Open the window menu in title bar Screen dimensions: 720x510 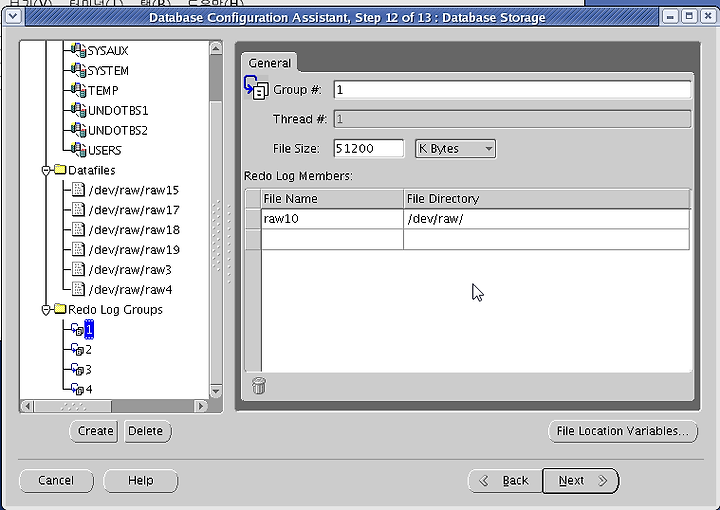[x=13, y=17]
